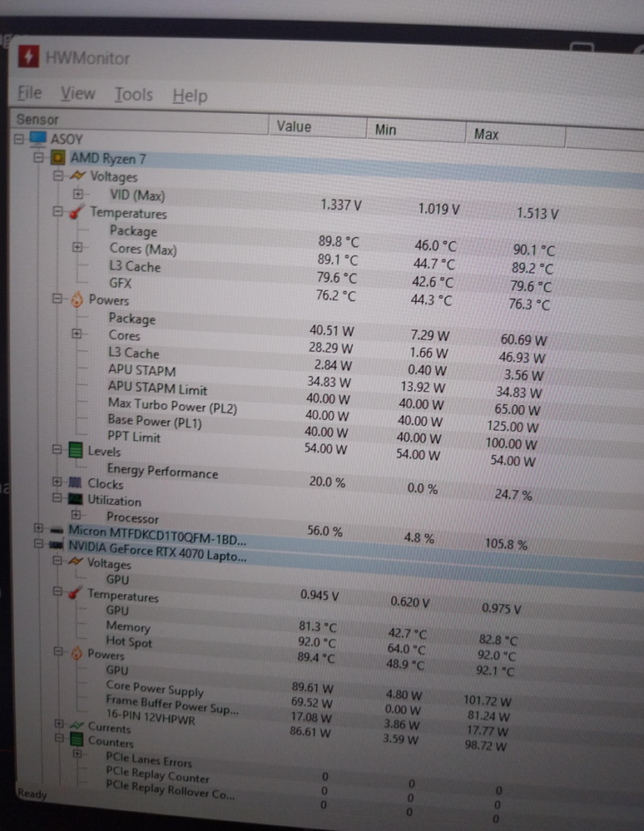This screenshot has height=831, width=644.
Task: Click the CPU Voltages lightning icon
Action: pyautogui.click(x=77, y=176)
